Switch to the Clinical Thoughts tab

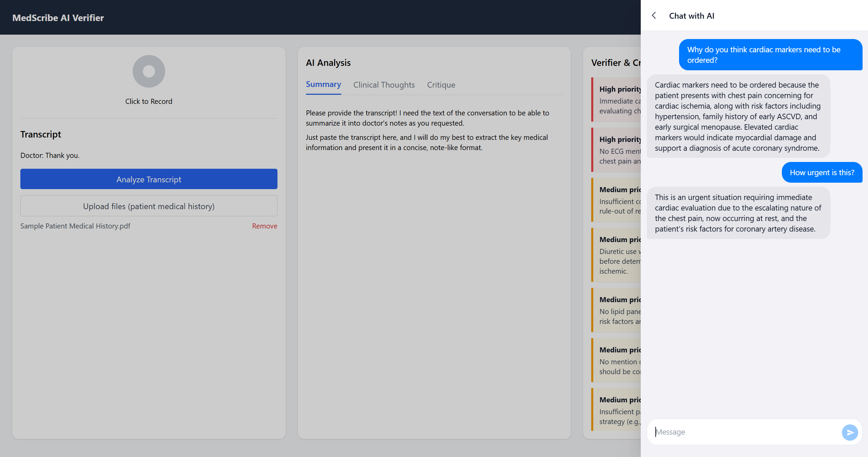coord(384,85)
